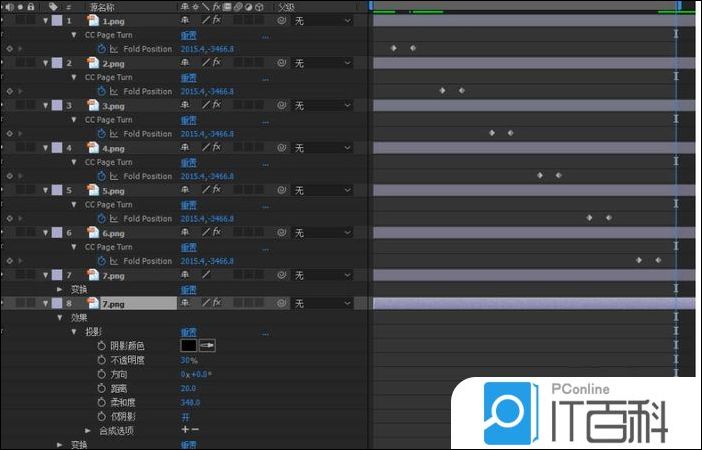
Task: Click current time indicator handle in time ruler
Action: pos(679,5)
